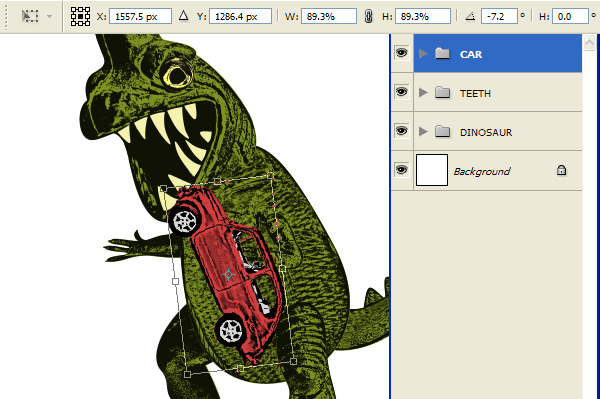Click the layers panel scroll up arrow
600x399 pixels.
tap(590, 42)
